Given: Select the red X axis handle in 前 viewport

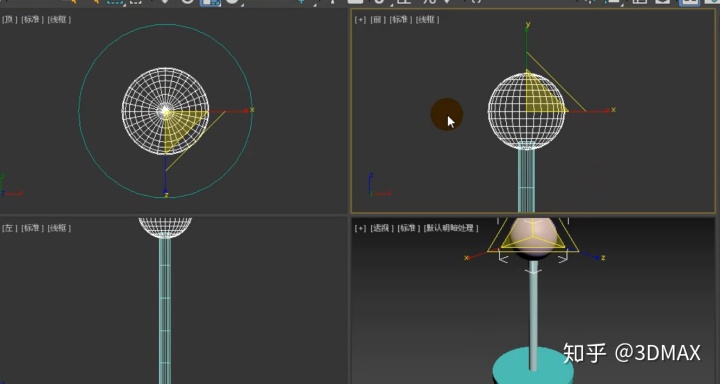Looking at the screenshot, I should tap(597, 111).
